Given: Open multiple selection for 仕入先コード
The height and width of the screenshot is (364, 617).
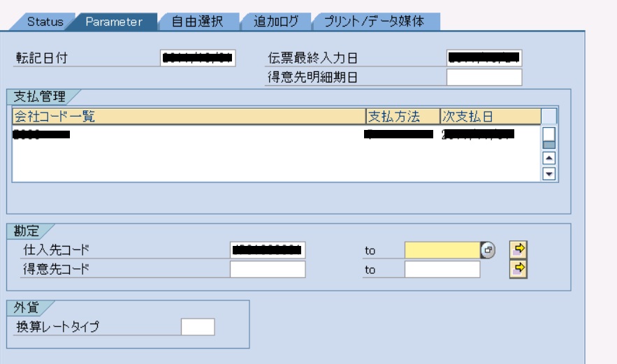Looking at the screenshot, I should tap(518, 249).
